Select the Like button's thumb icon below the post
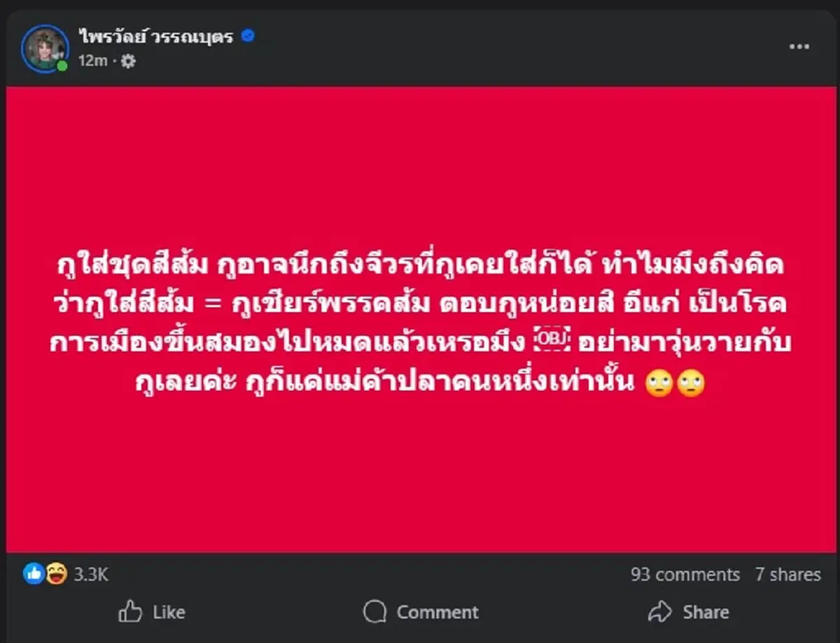 click(x=131, y=612)
